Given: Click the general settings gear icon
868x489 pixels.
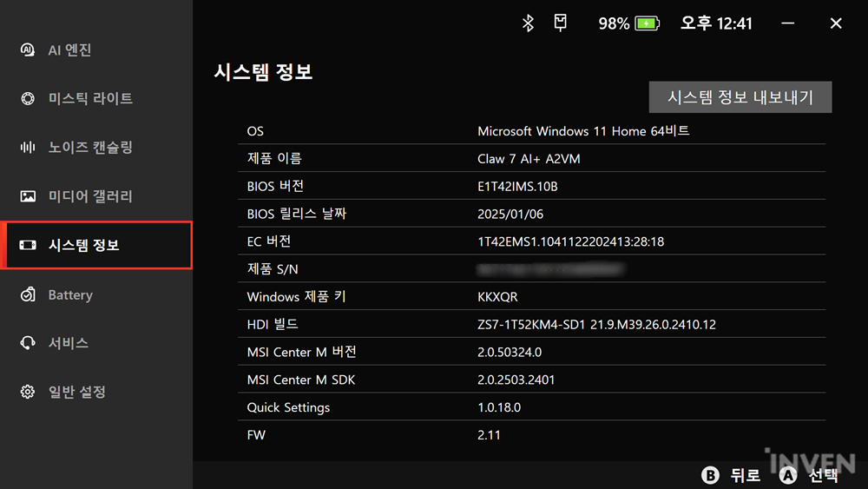Looking at the screenshot, I should (x=28, y=392).
